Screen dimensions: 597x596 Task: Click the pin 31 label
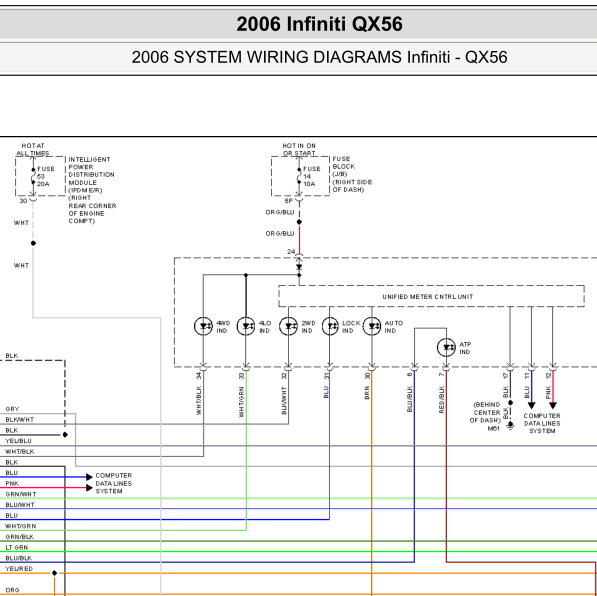coord(326,375)
